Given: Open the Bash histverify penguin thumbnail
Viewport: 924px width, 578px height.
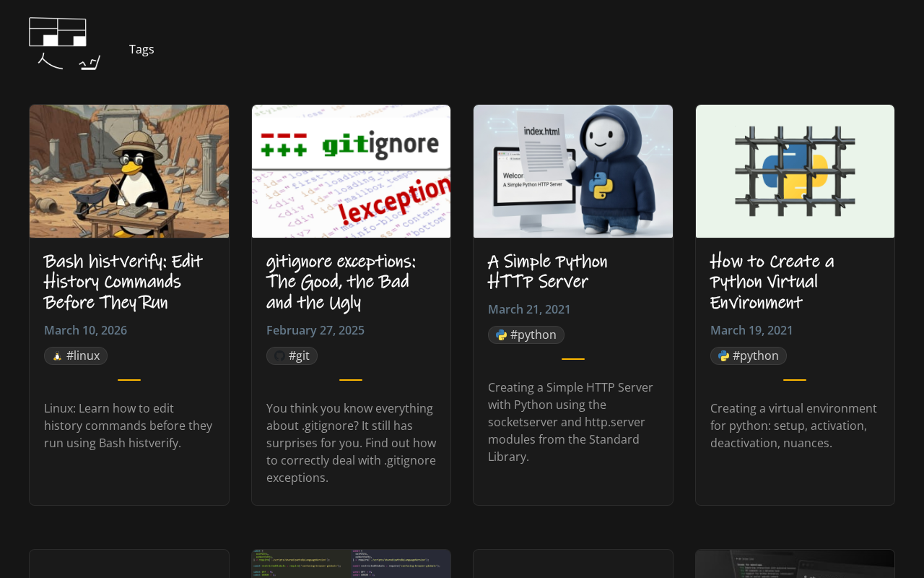Looking at the screenshot, I should coord(129,171).
